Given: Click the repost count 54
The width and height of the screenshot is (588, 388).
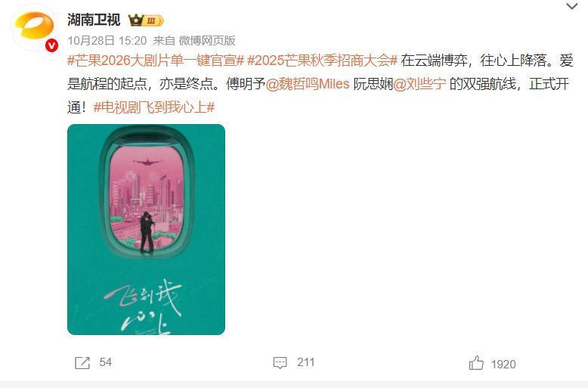Looking at the screenshot, I should 105,362.
